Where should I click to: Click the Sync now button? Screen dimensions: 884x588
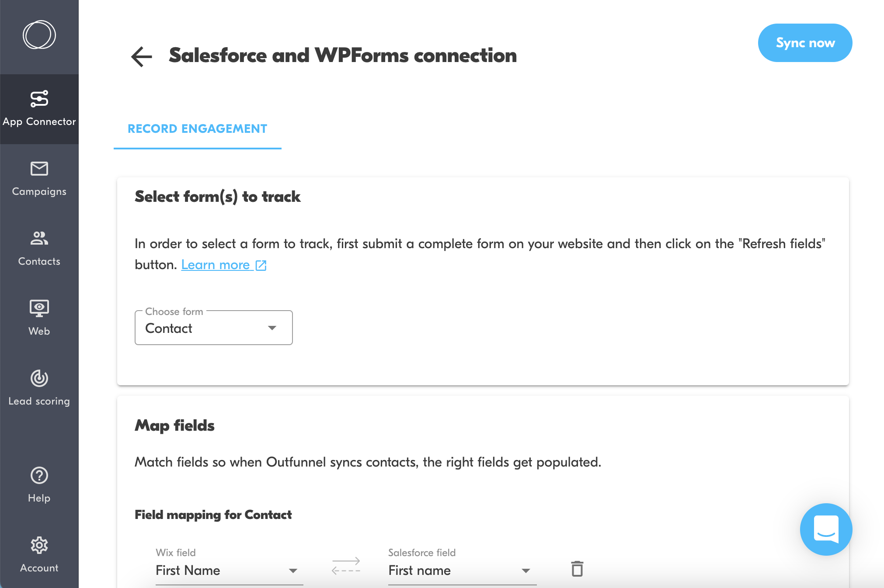(805, 42)
